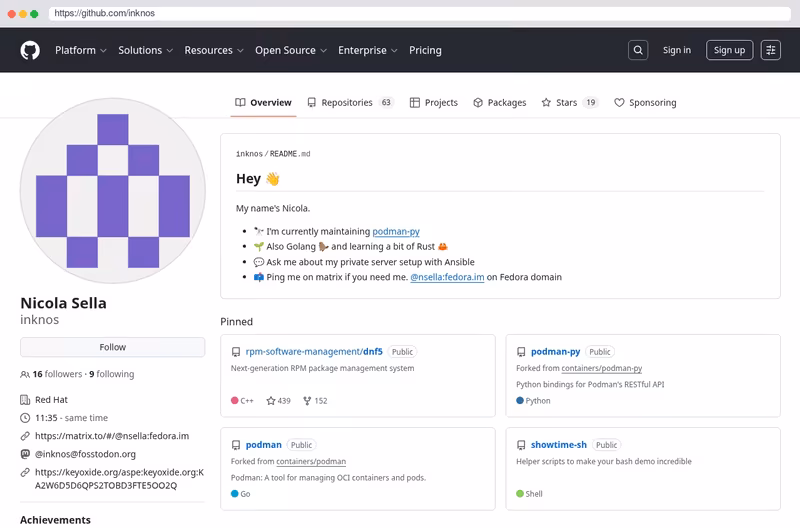Click the README.md file name
The image size is (800, 528).
coord(290,154)
